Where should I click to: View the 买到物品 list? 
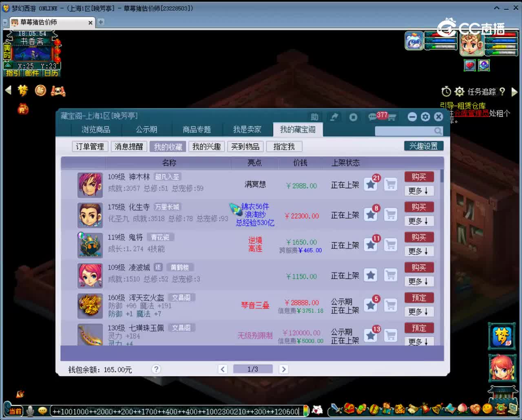[245, 146]
